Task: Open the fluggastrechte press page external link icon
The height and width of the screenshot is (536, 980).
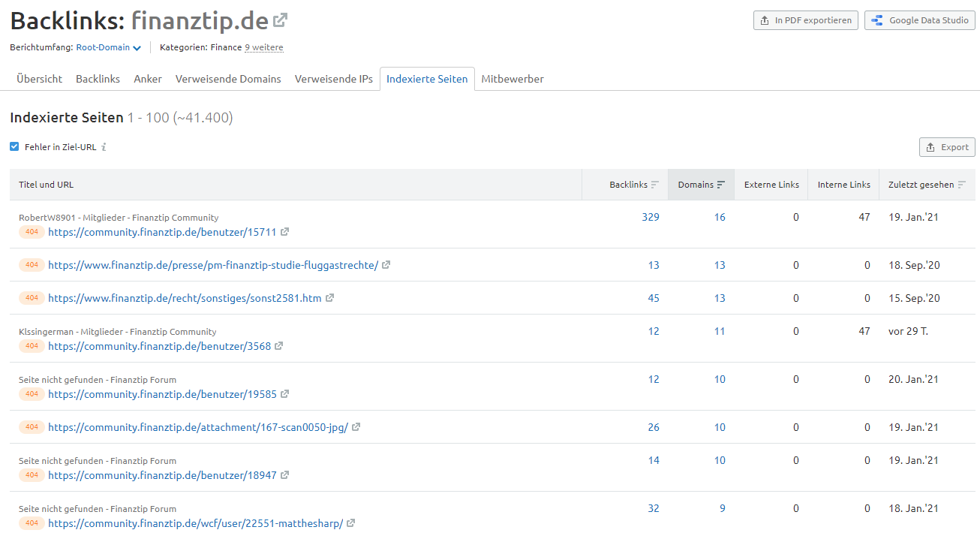Action: click(386, 264)
